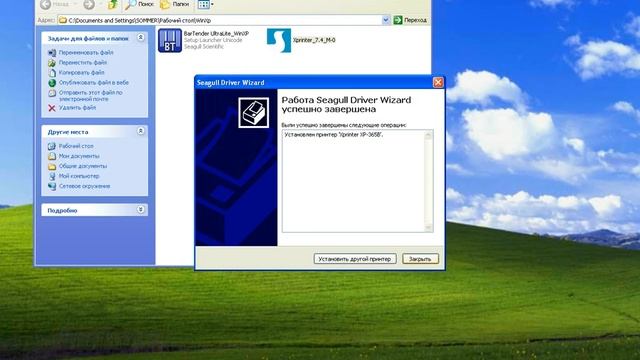Click Publish this file to the Web

93,82
